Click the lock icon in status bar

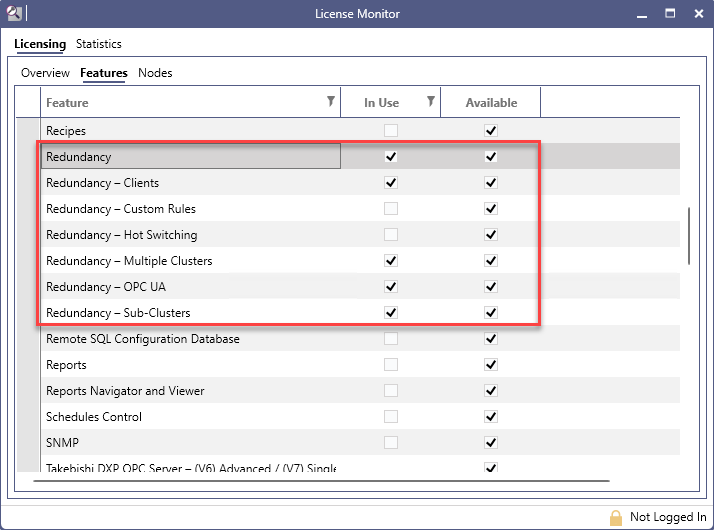pos(616,517)
